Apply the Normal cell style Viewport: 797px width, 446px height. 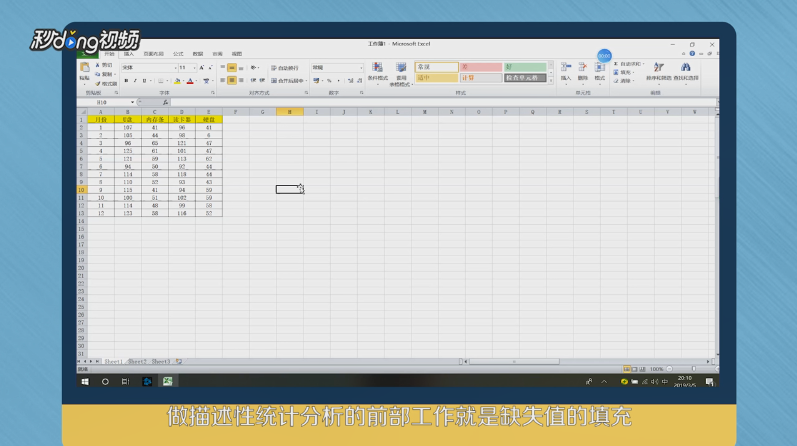[437, 67]
